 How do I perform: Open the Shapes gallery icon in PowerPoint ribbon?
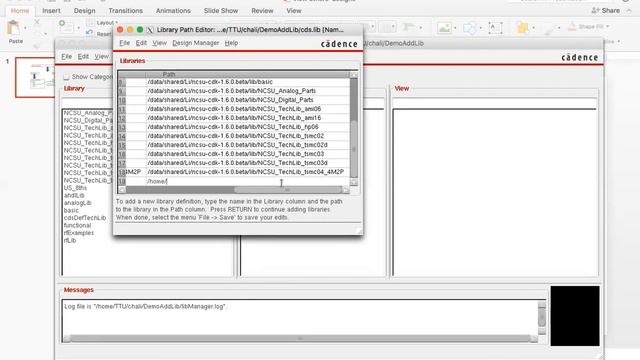470,28
